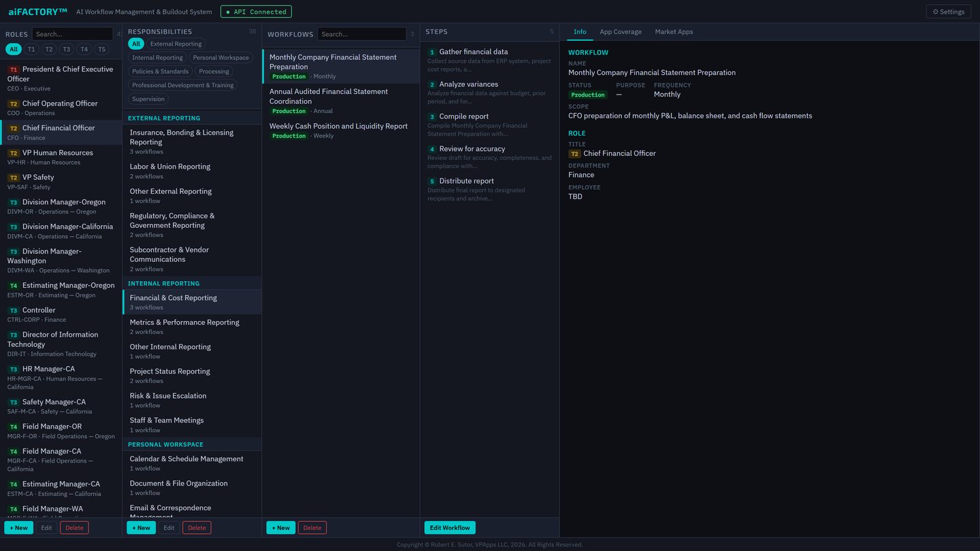
Task: Select VP Human Resources role
Action: (61, 157)
